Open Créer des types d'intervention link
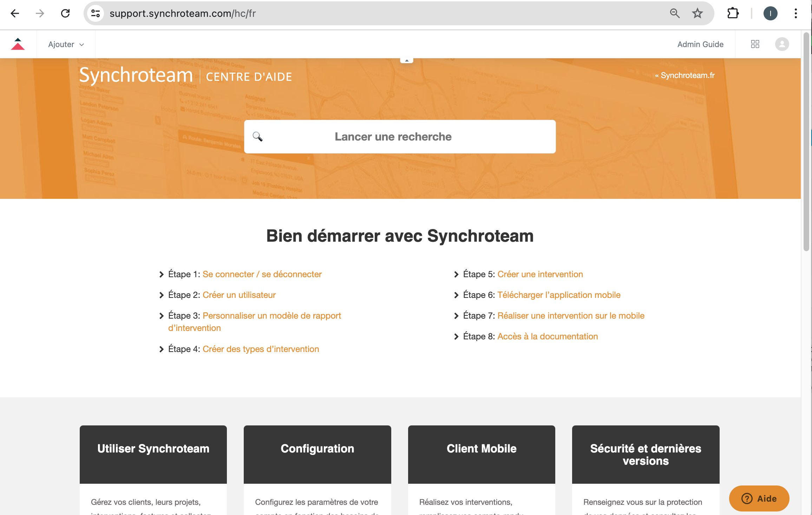This screenshot has width=812, height=515. 261,349
